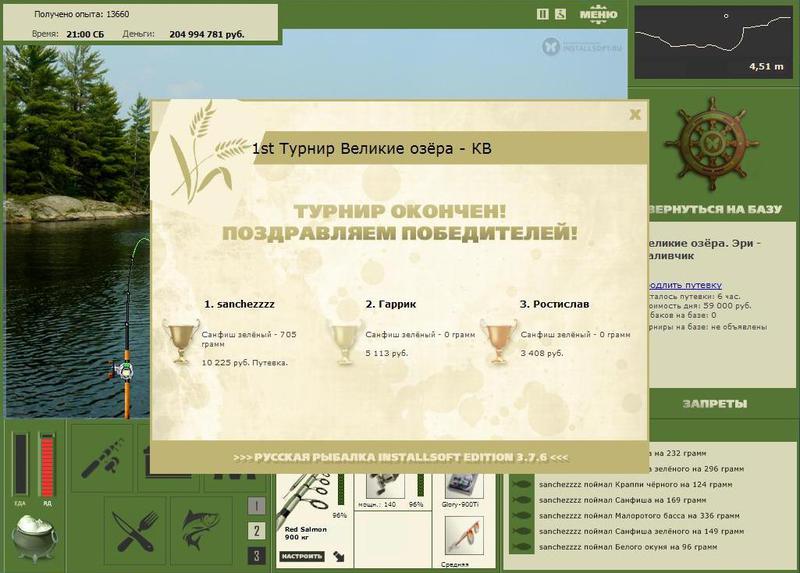Viewport: 800px width, 573px height.
Task: Click log entry Белого окуня на 96 грамм
Action: (x=628, y=547)
